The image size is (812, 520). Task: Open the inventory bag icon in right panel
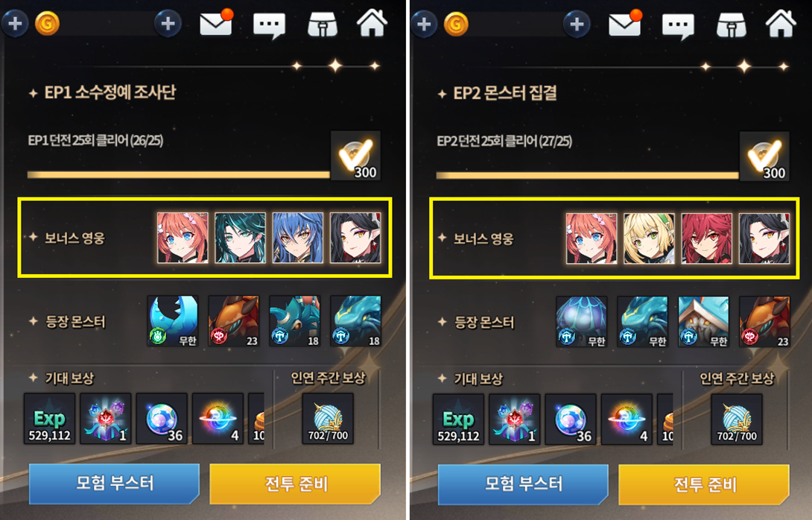(x=732, y=25)
